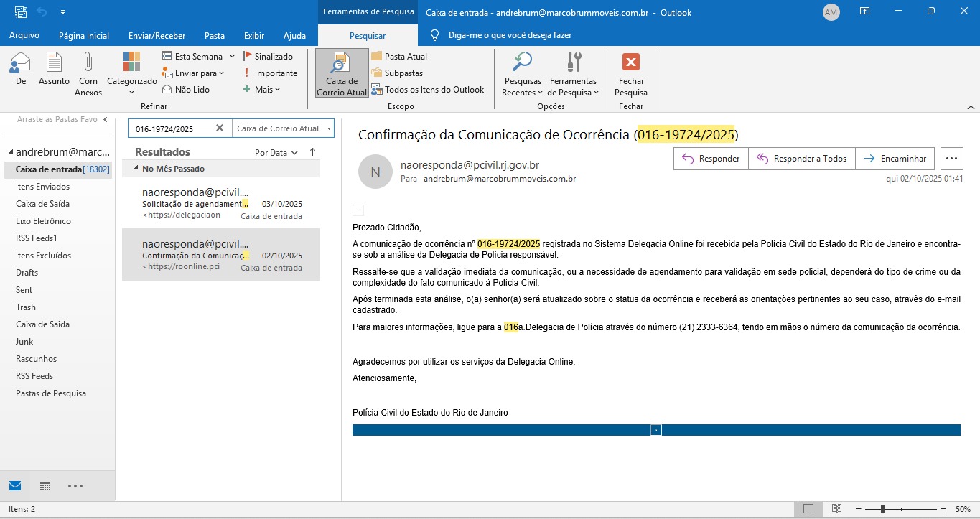Open Ferramentas de Pesquisa tools icon
980x519 pixels.
(x=573, y=63)
